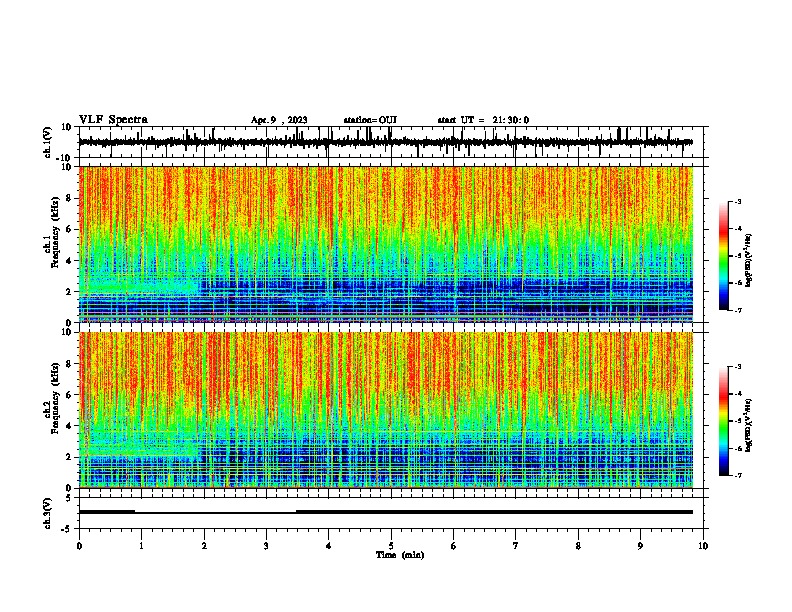The width and height of the screenshot is (792, 612).
Task: Click the ch.1 waveform '-10' voltage tick
Action: 65,158
